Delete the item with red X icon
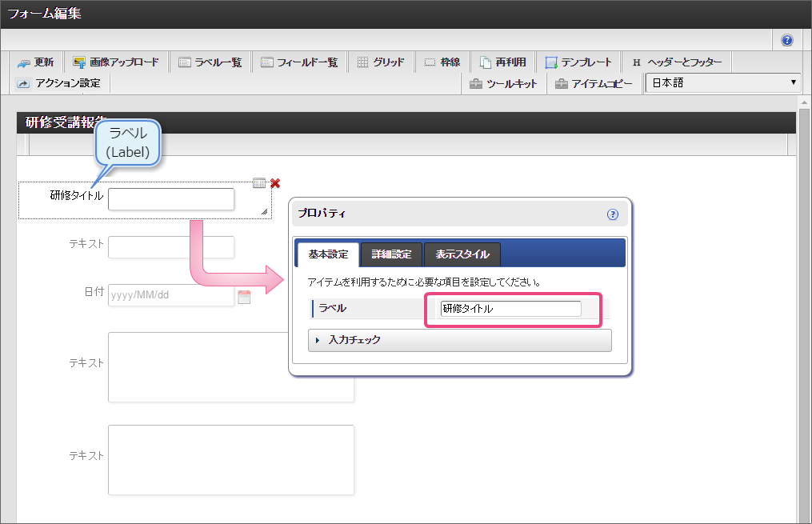This screenshot has height=524, width=812. pyautogui.click(x=275, y=183)
